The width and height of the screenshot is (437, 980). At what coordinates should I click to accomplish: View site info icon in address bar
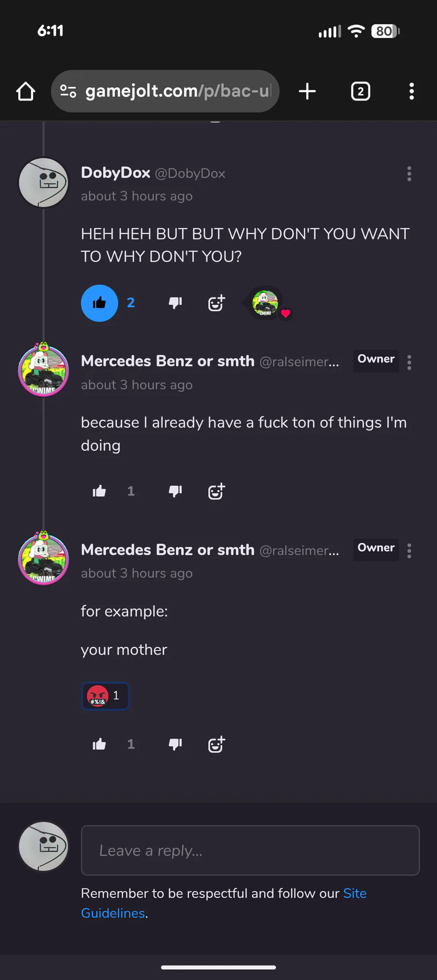pyautogui.click(x=68, y=91)
